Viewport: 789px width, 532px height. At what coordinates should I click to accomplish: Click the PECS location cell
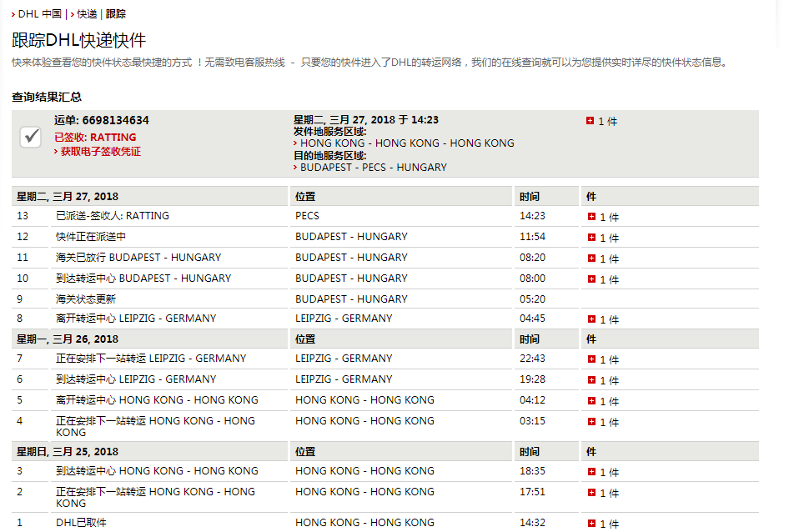click(x=307, y=216)
